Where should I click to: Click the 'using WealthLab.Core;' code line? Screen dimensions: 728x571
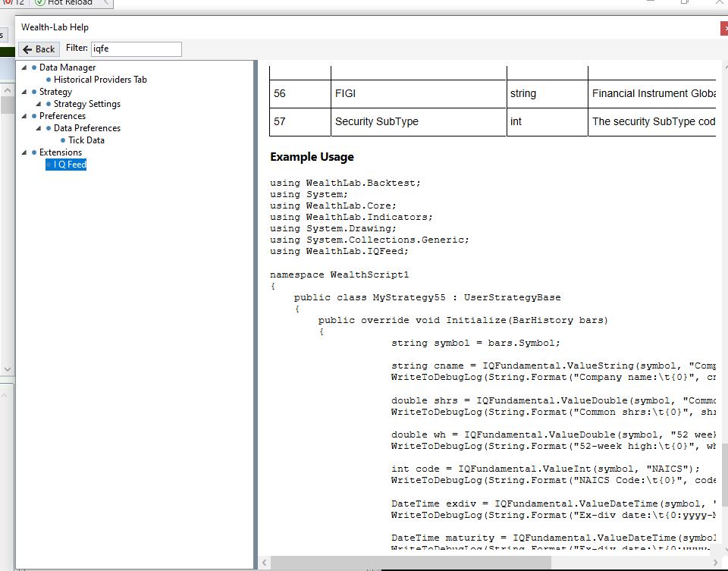pyautogui.click(x=334, y=205)
